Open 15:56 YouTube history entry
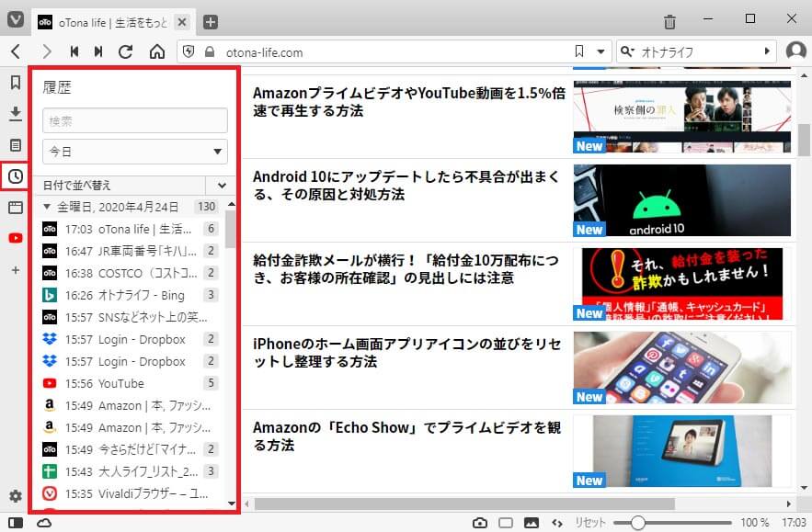 [130, 383]
